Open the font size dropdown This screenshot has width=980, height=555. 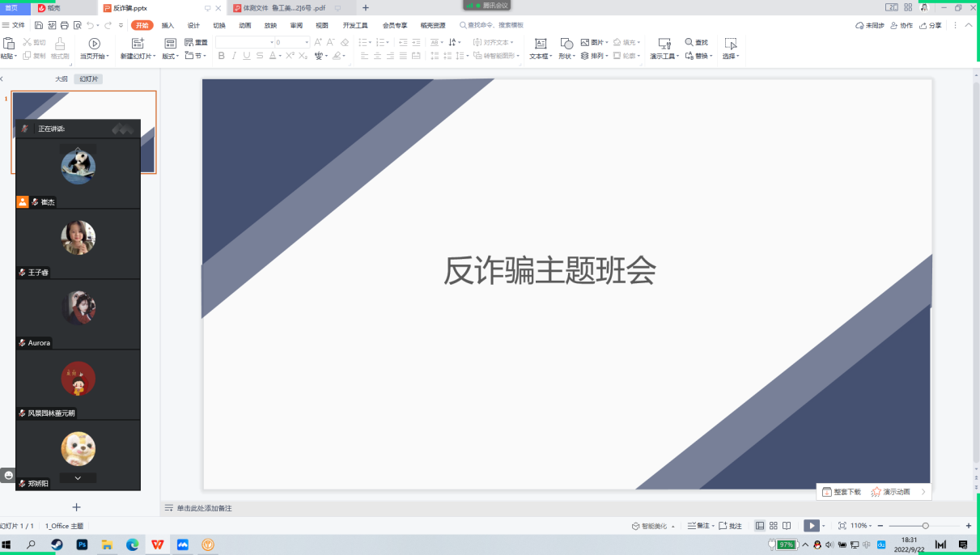[x=307, y=42]
